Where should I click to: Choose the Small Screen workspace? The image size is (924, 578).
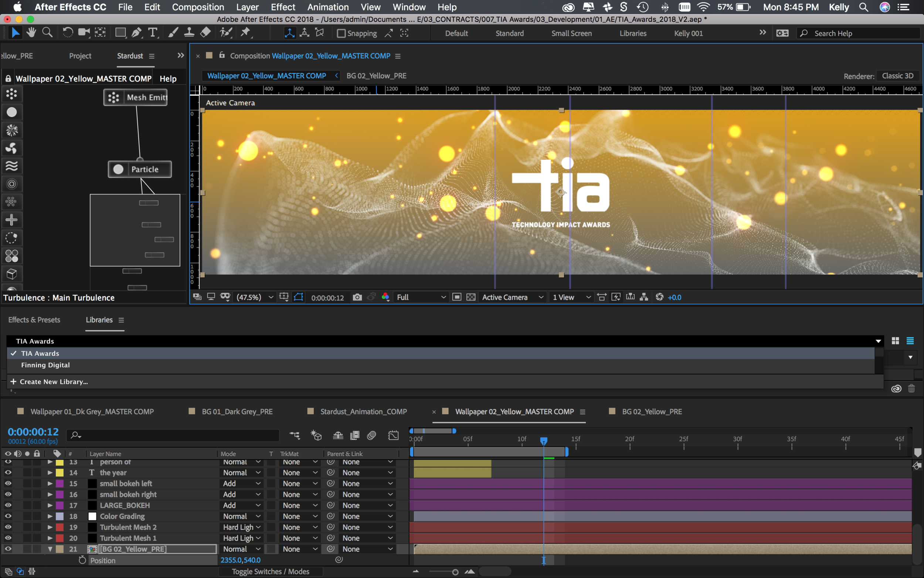[571, 33]
